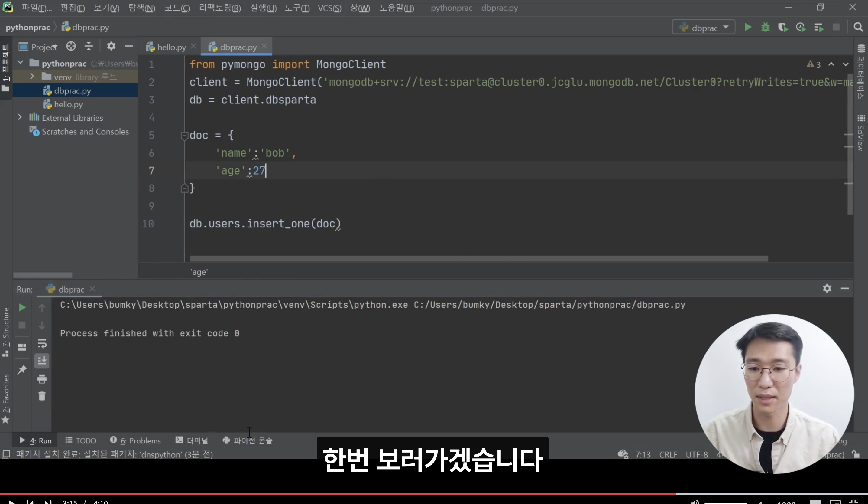Open the 터미널 tool window

pos(192,440)
